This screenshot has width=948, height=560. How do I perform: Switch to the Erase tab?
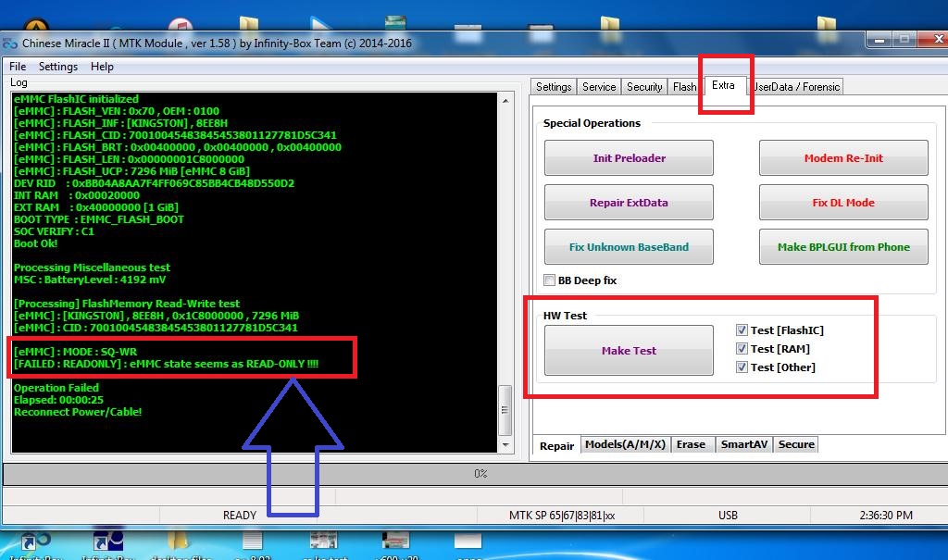[691, 444]
